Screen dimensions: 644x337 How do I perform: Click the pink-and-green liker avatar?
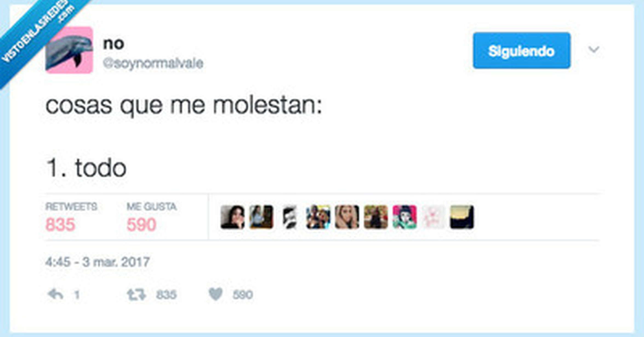(x=404, y=217)
